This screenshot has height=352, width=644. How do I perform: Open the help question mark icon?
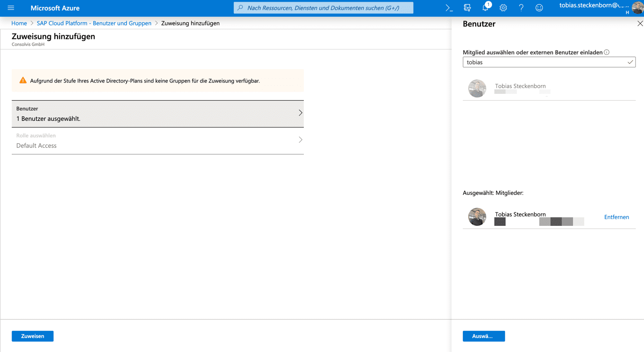coord(521,8)
